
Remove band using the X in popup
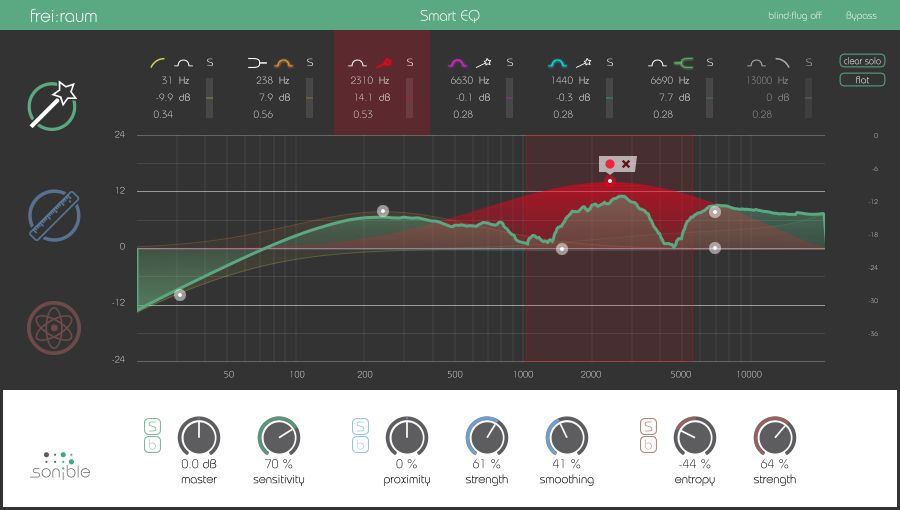pos(626,163)
